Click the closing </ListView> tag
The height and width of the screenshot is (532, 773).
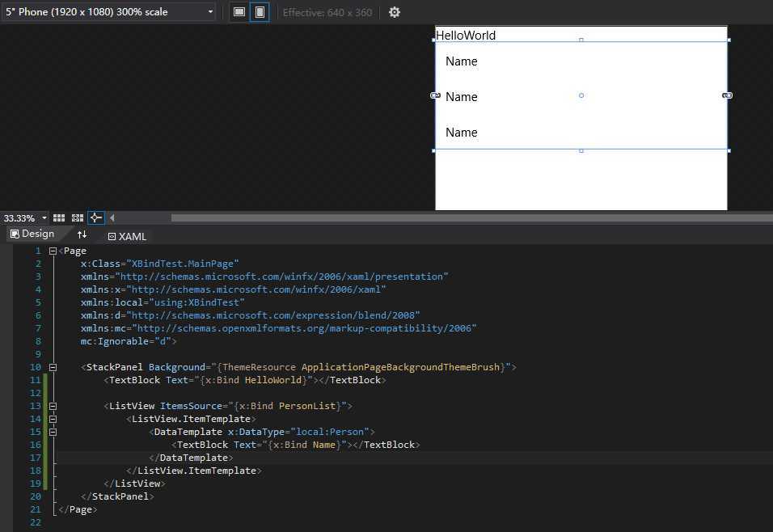tap(134, 483)
